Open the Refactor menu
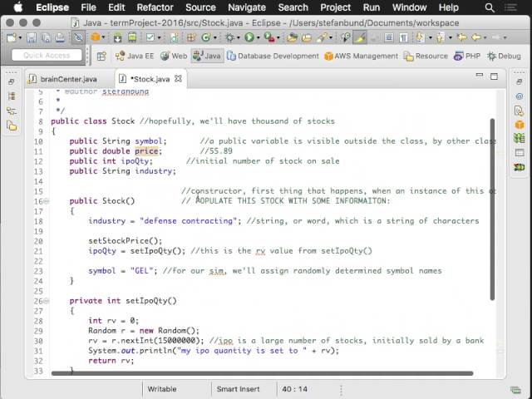This screenshot has height=399, width=532. coord(155,7)
